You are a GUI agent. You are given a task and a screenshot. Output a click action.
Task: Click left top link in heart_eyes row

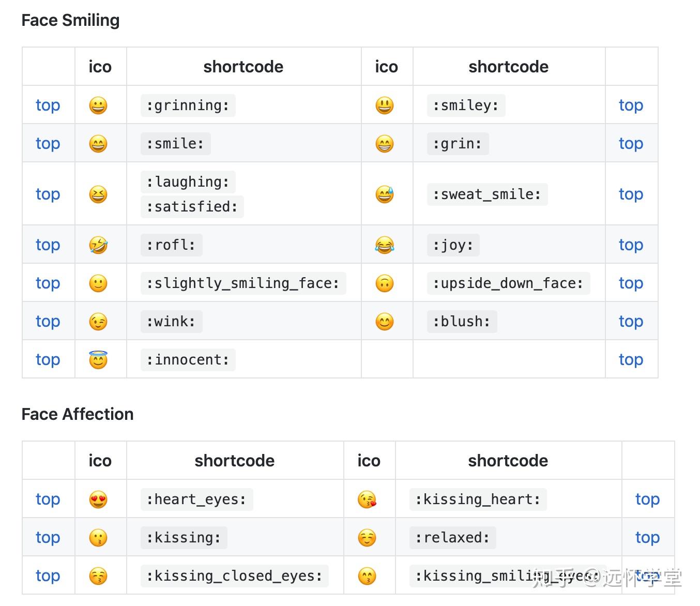(48, 499)
